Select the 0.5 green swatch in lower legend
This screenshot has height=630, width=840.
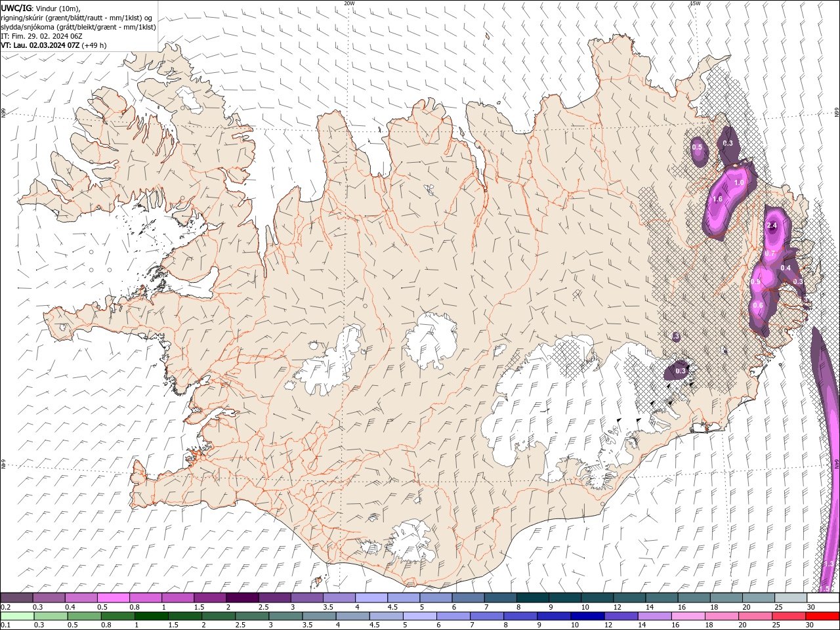(84, 616)
